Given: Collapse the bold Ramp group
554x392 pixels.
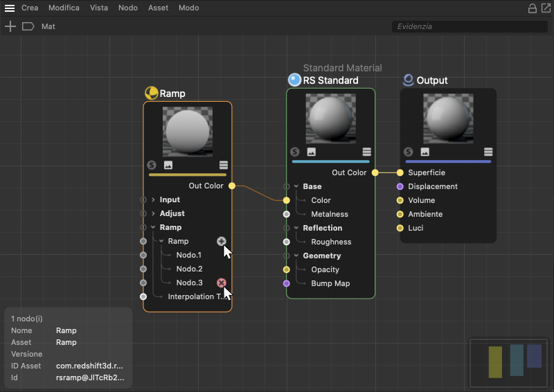Looking at the screenshot, I should coord(153,227).
